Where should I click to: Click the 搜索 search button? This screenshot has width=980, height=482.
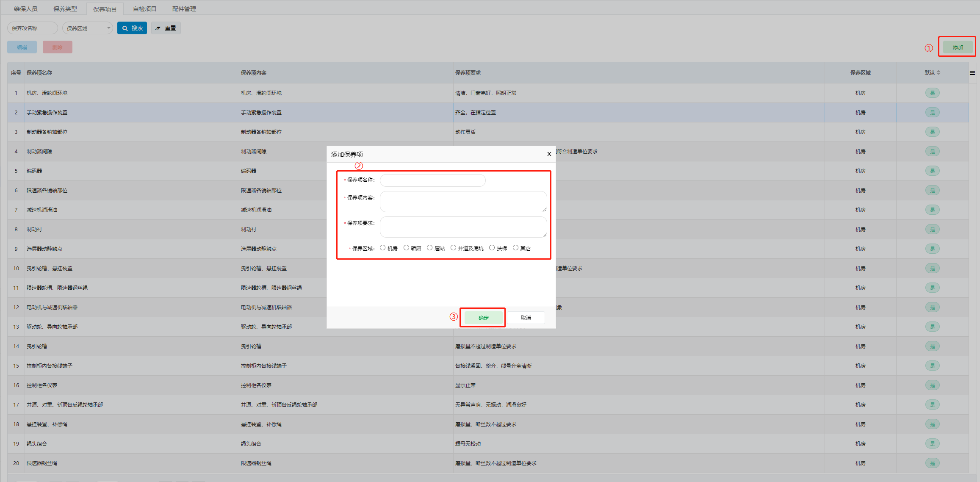click(132, 28)
